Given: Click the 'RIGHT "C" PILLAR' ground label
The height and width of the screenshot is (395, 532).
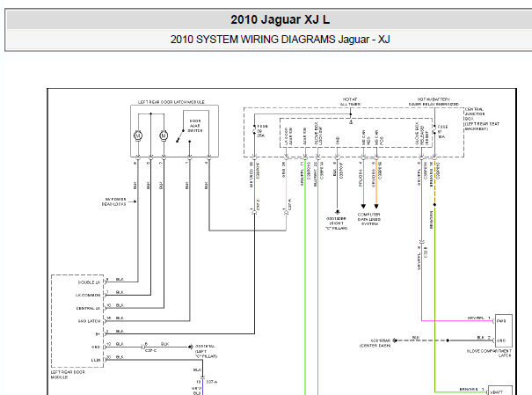Looking at the screenshot, I should pyautogui.click(x=337, y=223).
